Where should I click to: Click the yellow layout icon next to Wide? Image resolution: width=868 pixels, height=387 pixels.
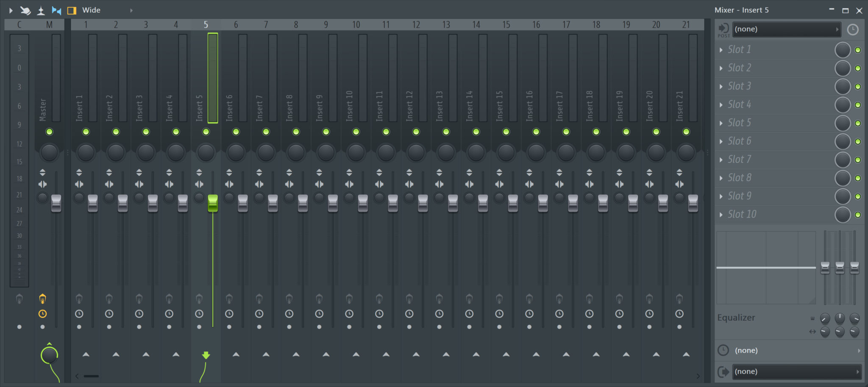pyautogui.click(x=72, y=10)
